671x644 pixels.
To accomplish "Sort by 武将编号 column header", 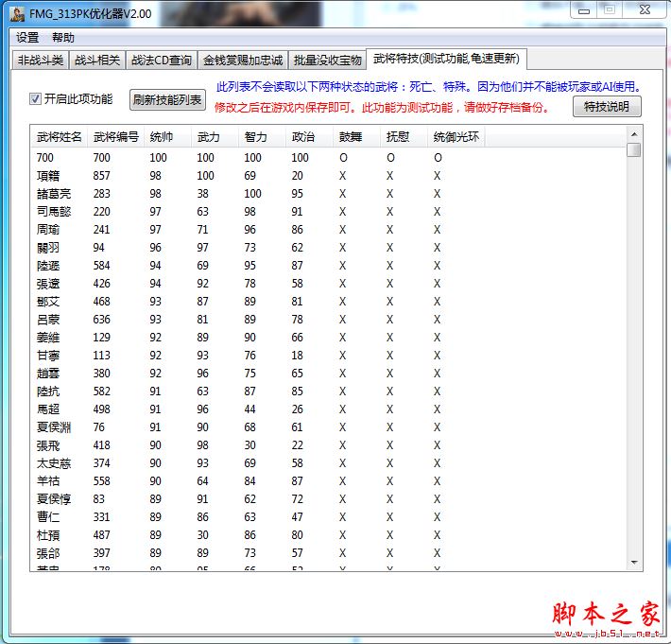I will click(116, 137).
